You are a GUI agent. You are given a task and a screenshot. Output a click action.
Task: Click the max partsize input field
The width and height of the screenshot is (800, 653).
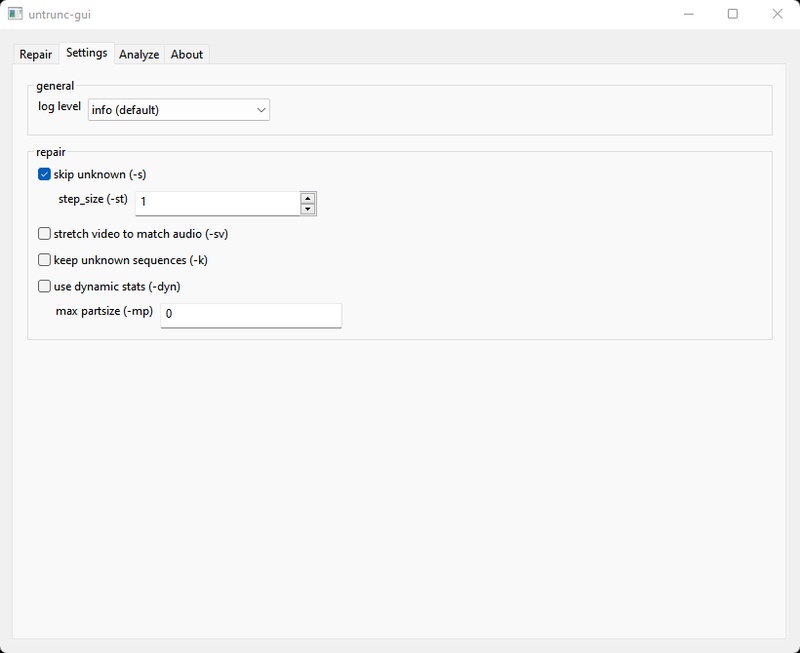250,316
